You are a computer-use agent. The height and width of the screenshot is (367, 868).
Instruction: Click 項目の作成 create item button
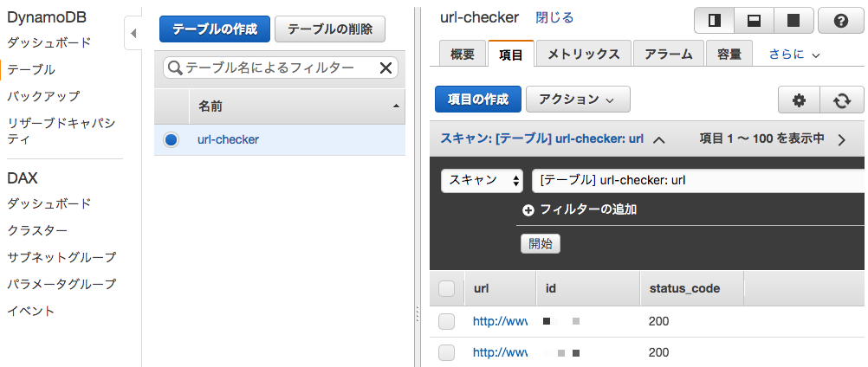coord(477,100)
